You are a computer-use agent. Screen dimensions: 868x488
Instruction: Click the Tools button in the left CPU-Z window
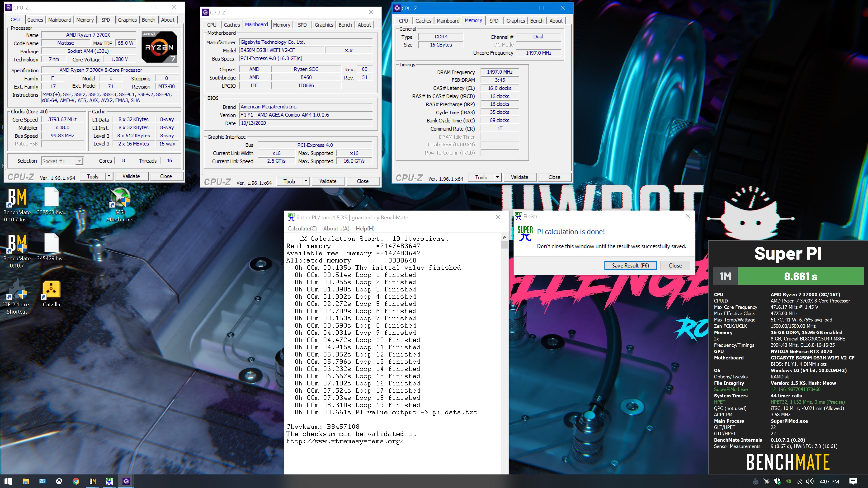click(x=93, y=176)
